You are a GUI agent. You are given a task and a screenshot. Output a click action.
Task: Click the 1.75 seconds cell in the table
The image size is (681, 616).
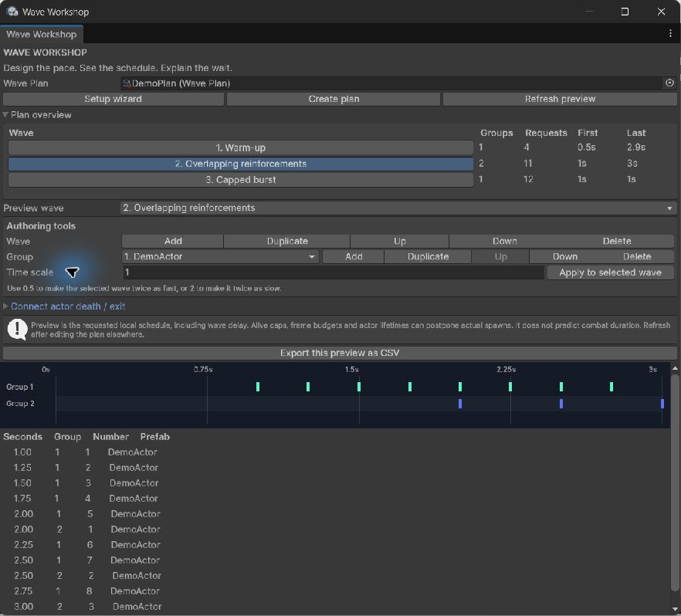[x=22, y=499]
